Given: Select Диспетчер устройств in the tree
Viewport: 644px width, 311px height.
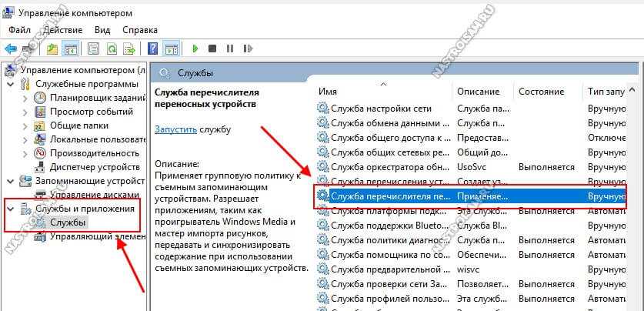Looking at the screenshot, I should (95, 167).
